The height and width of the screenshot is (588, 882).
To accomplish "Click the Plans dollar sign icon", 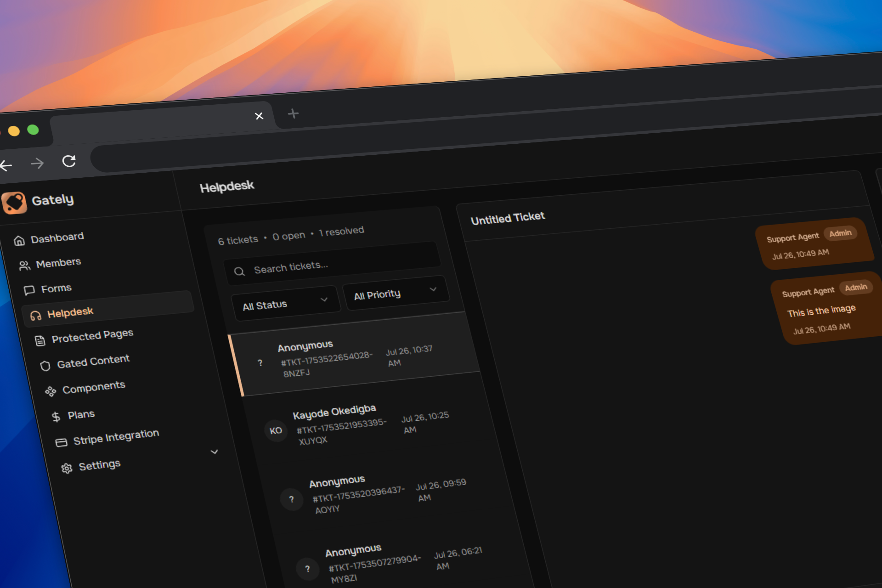I will (56, 417).
